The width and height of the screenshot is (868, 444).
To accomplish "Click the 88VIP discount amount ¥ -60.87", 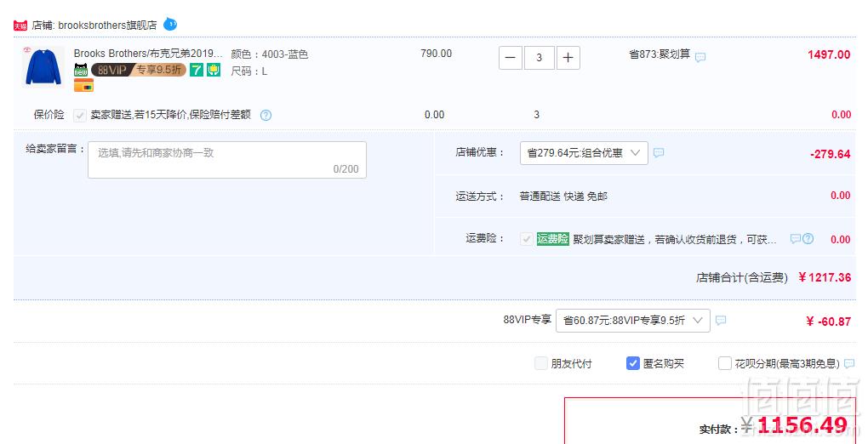I will 829,322.
